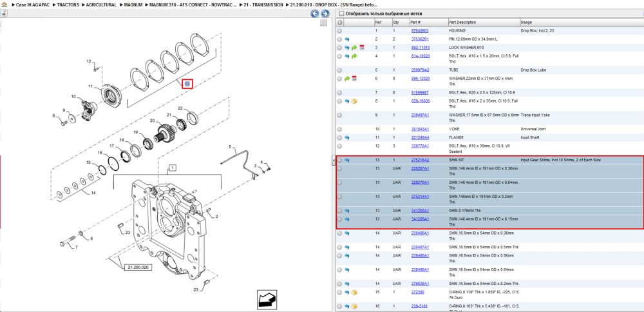Viewport: 644px width, 312px height.
Task: Click blue arrow in SHIM KIT row
Action: [347, 161]
